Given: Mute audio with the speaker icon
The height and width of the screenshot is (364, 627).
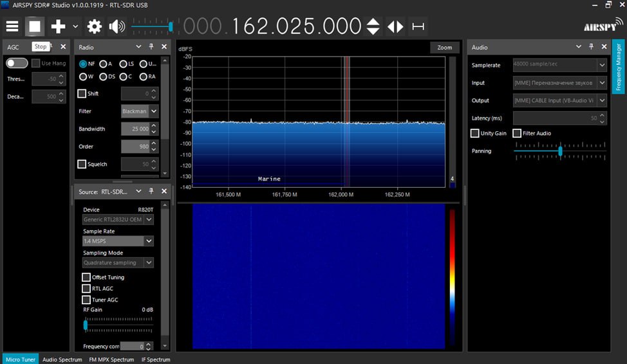Looking at the screenshot, I should [117, 26].
